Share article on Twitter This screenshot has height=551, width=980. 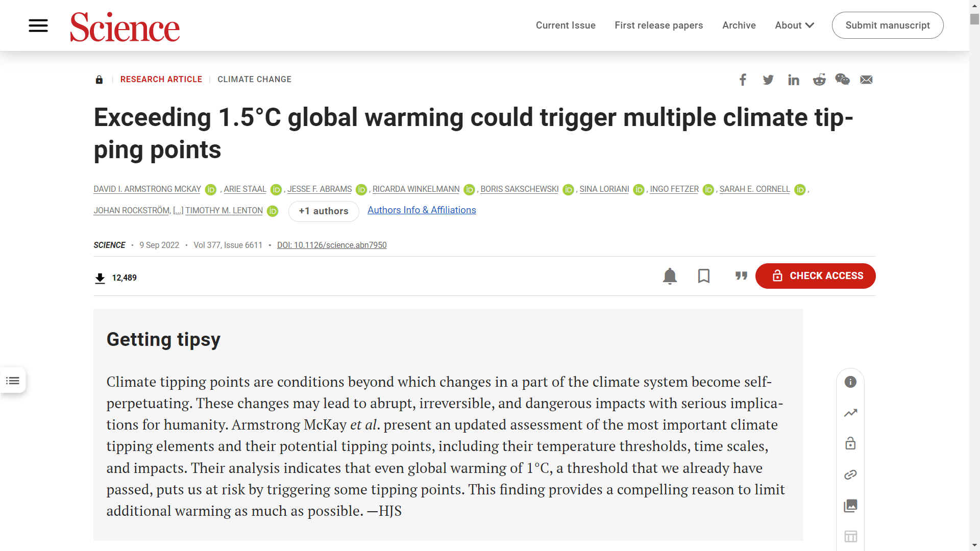click(768, 80)
